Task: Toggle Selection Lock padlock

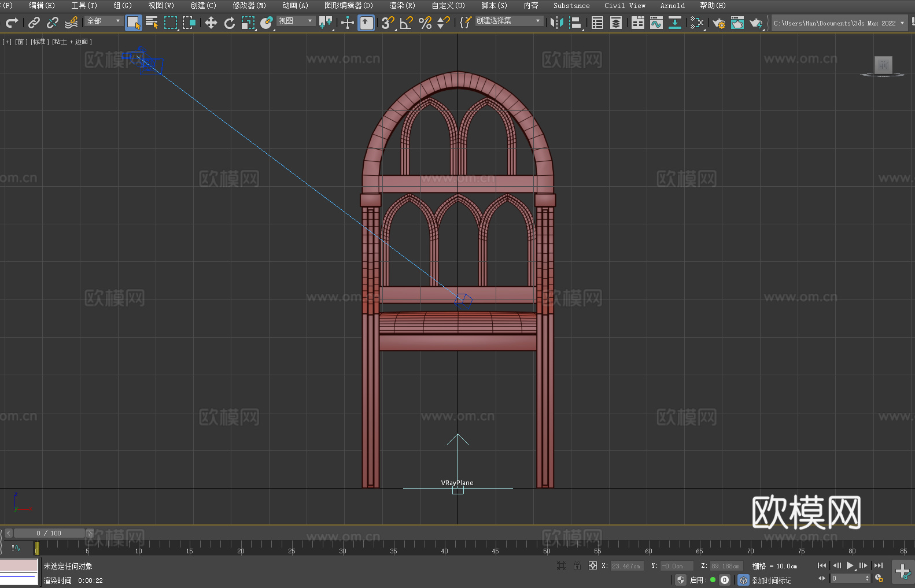Action: tap(577, 565)
